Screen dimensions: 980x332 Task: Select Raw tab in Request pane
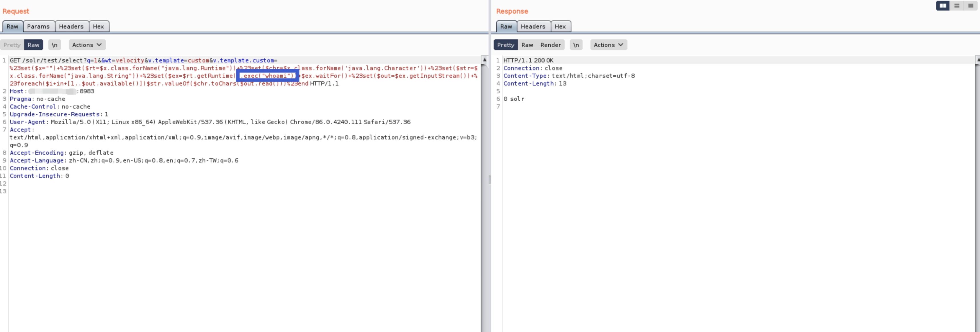12,27
